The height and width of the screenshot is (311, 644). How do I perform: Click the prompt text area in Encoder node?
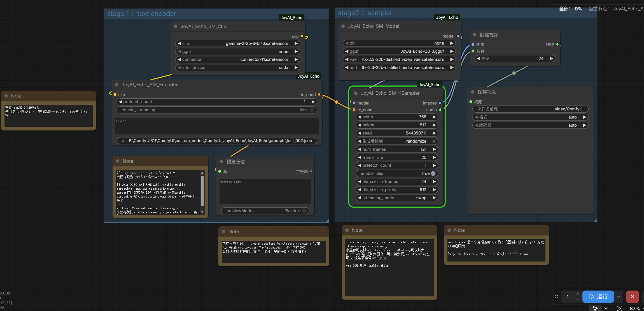pos(217,126)
